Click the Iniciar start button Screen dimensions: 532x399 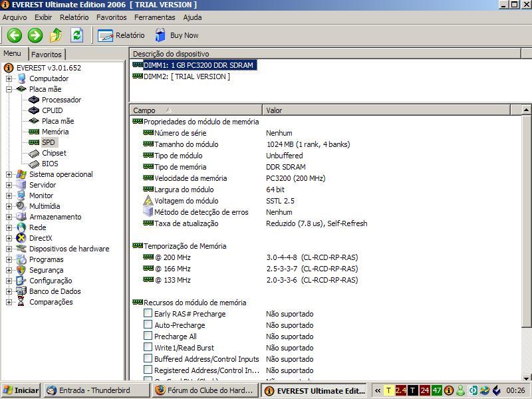click(21, 390)
